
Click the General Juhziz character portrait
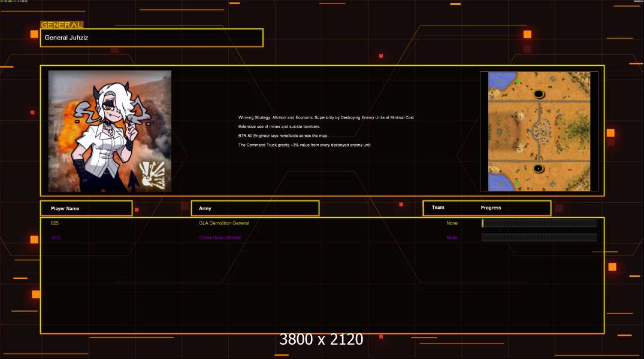click(110, 131)
